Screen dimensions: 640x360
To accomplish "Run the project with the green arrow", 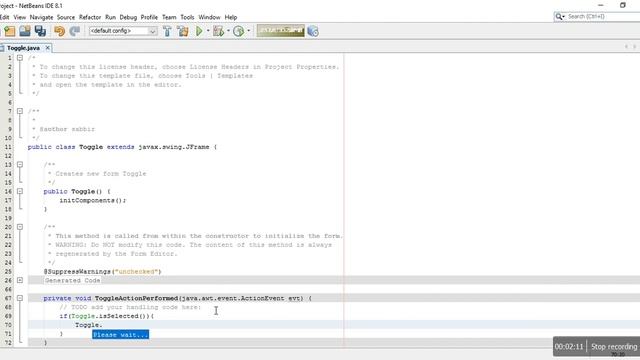I will pyautogui.click(x=199, y=31).
